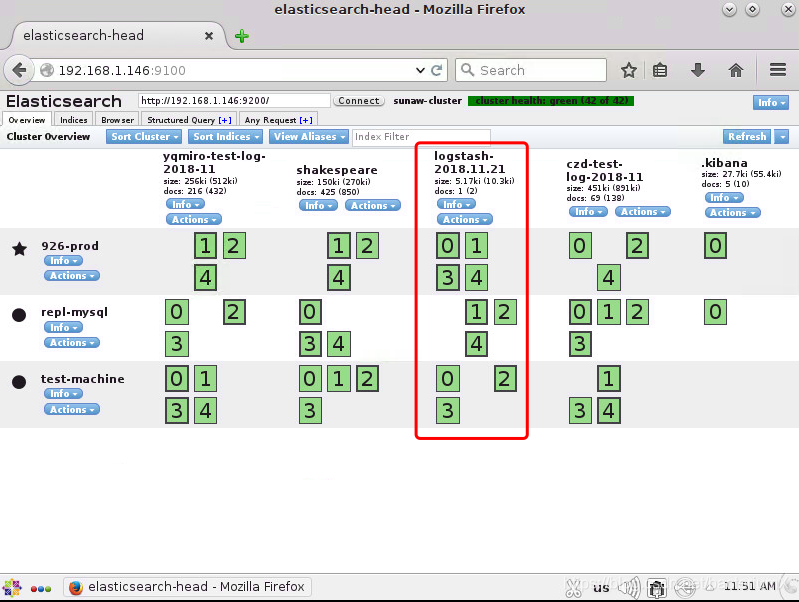Image resolution: width=799 pixels, height=602 pixels.
Task: Click the Elasticsearch connection URL field
Action: [234, 101]
